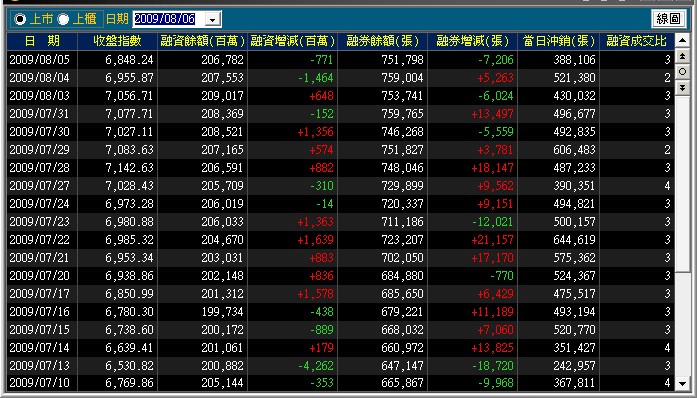Click the 融資餘額(百萬) column header
The height and width of the screenshot is (398, 697).
[202, 41]
